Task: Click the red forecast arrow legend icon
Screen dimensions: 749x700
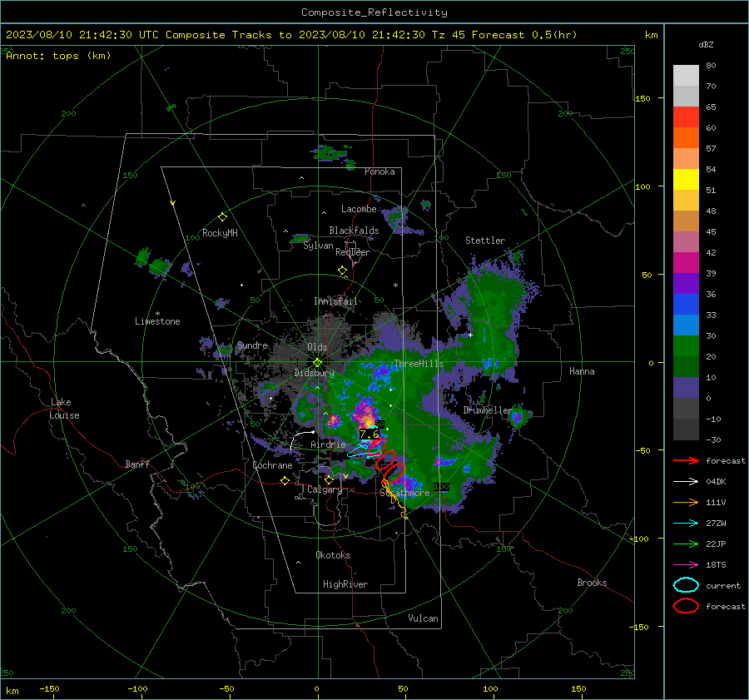Action: pos(686,460)
